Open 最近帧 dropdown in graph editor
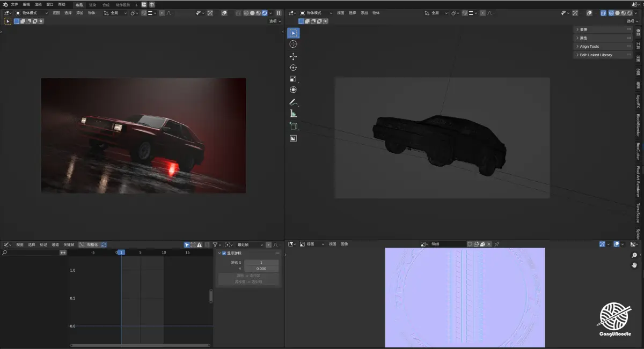 click(x=250, y=244)
